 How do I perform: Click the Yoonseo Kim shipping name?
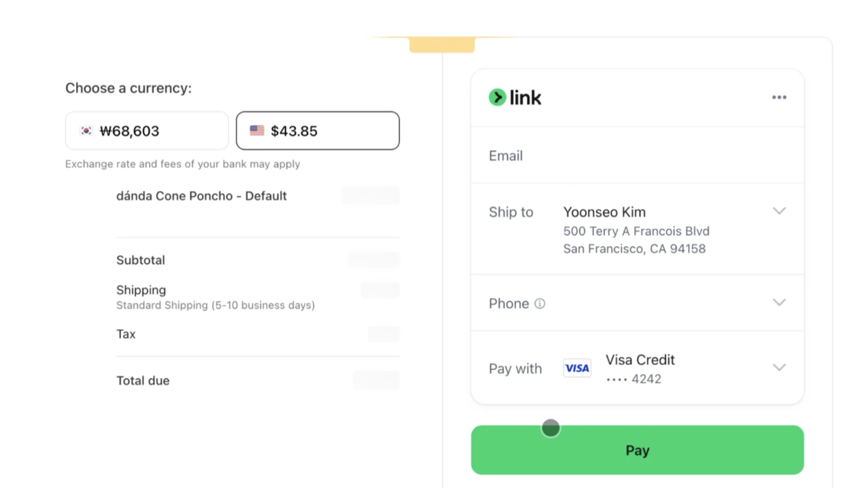click(x=604, y=212)
